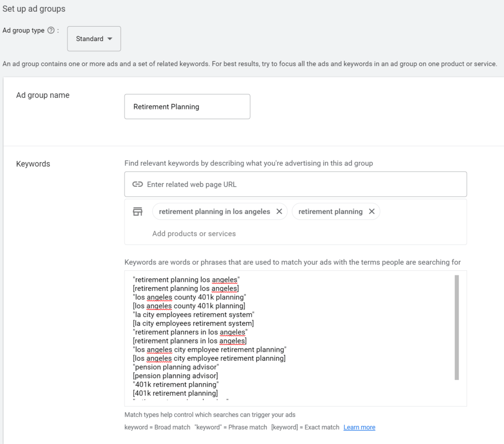
Task: Click the storefront icon beside product chips
Action: coord(138,211)
